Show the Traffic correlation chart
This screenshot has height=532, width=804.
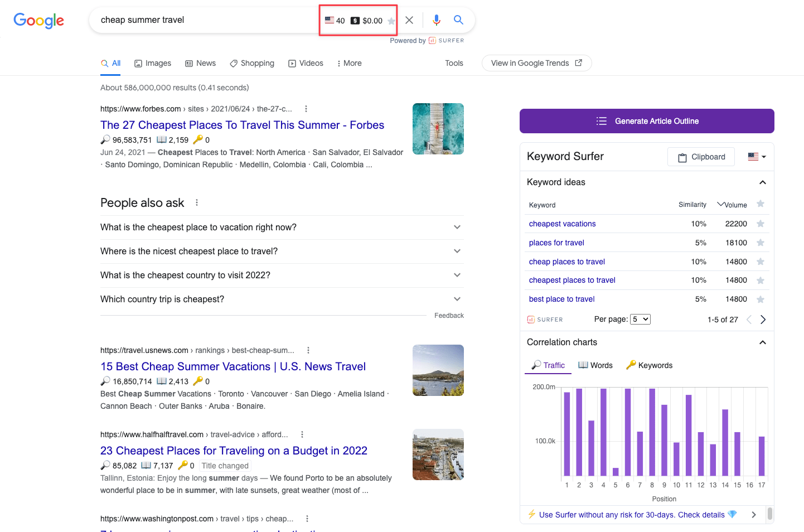(548, 365)
